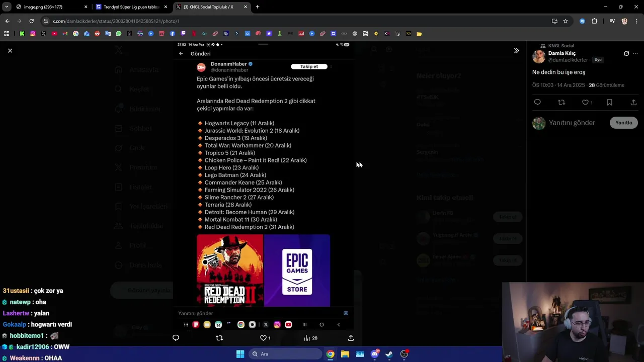Close the image.png tab
The width and height of the screenshot is (644, 362).
pos(86,7)
